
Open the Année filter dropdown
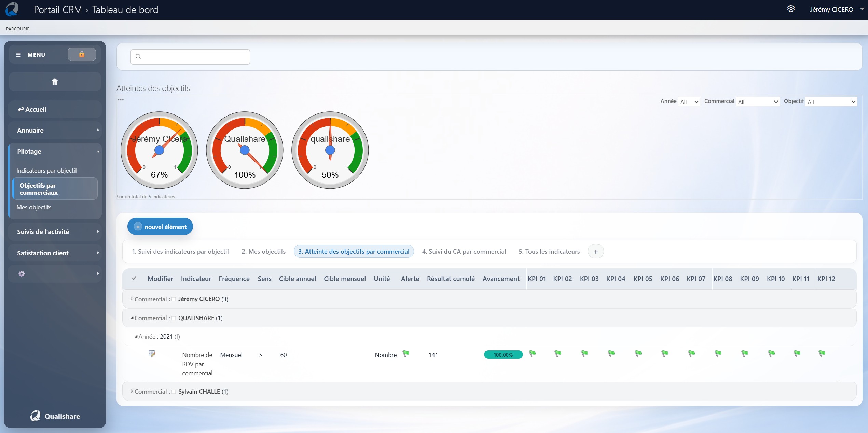689,102
